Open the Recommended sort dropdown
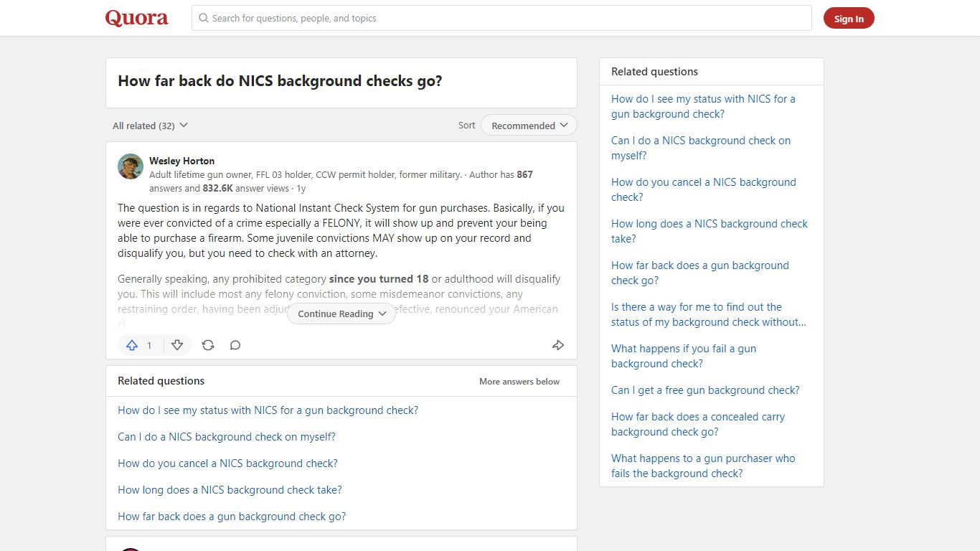The image size is (980, 551). pos(529,125)
